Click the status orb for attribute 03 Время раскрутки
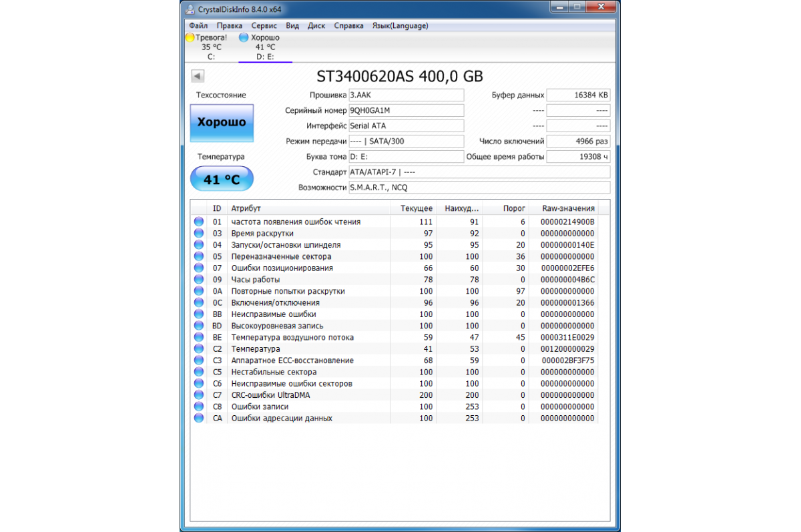 tap(199, 234)
